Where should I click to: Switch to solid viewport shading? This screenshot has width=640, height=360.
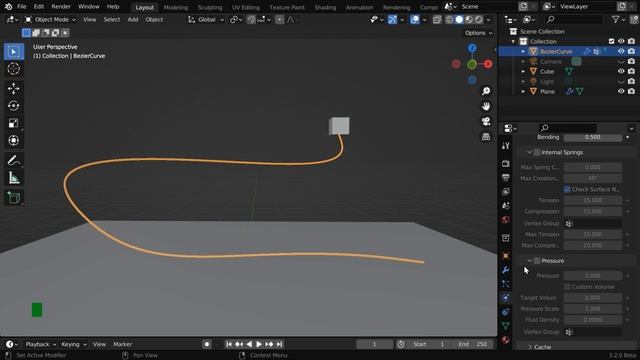point(459,19)
